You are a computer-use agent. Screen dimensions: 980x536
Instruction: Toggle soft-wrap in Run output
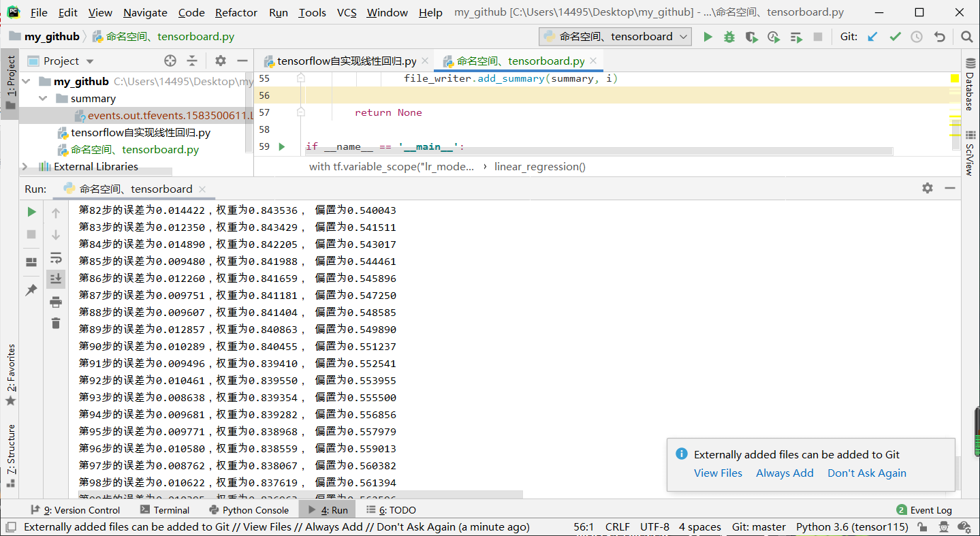[x=56, y=257]
